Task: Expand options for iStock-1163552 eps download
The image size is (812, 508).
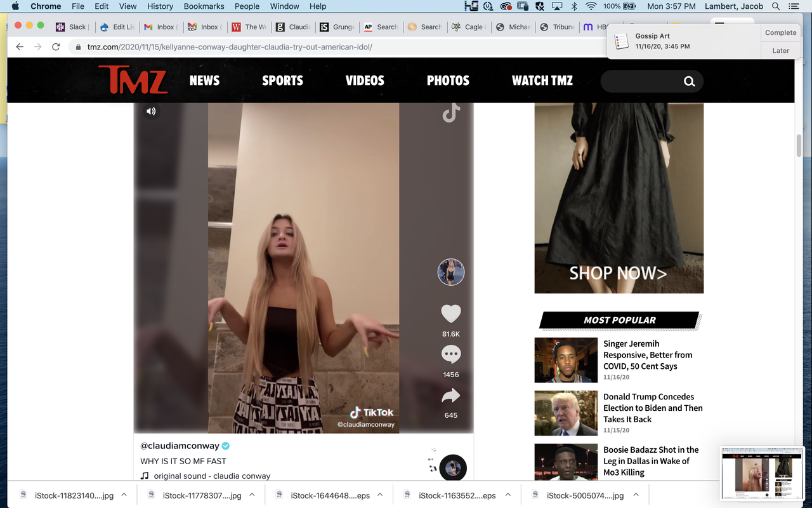Action: pos(508,495)
